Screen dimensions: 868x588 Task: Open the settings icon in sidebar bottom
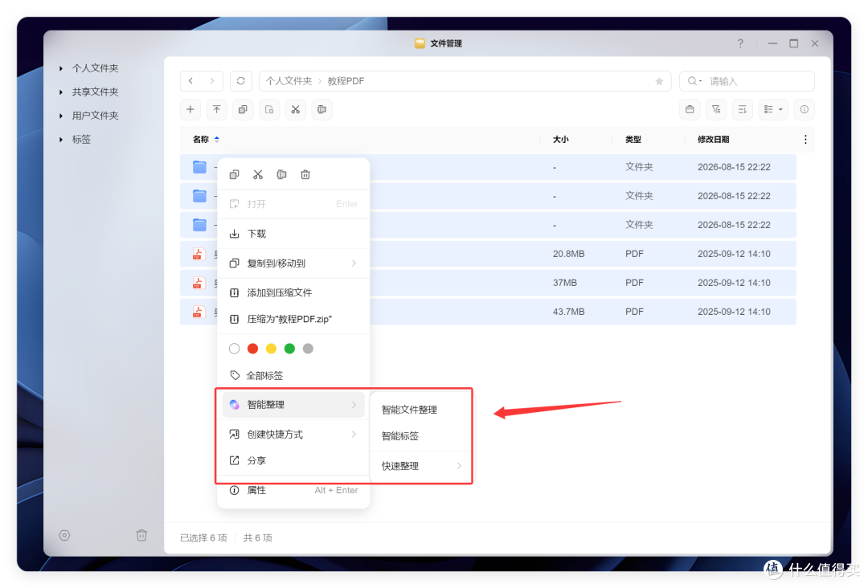65,536
